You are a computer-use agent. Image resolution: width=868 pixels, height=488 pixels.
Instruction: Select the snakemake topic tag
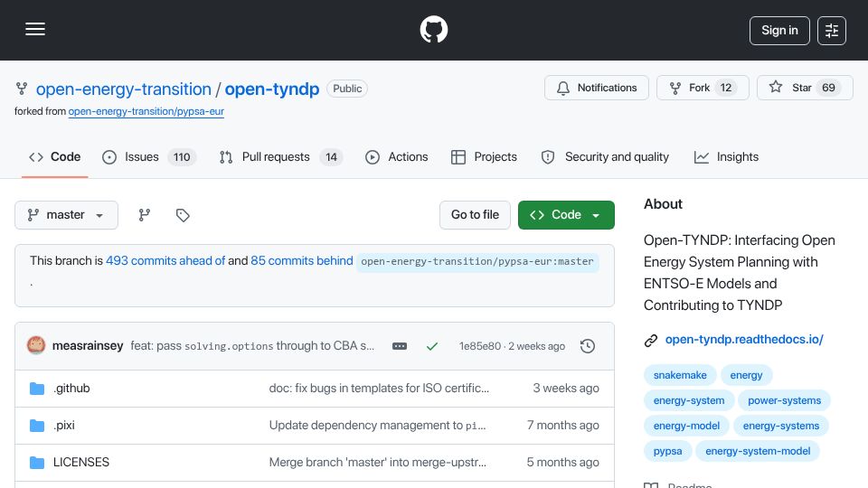680,375
